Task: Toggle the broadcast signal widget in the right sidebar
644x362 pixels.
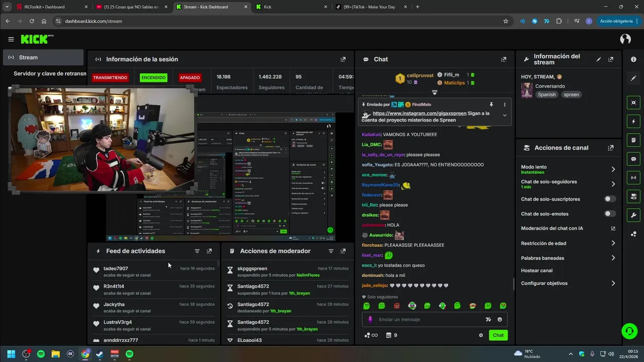Action: (633, 177)
